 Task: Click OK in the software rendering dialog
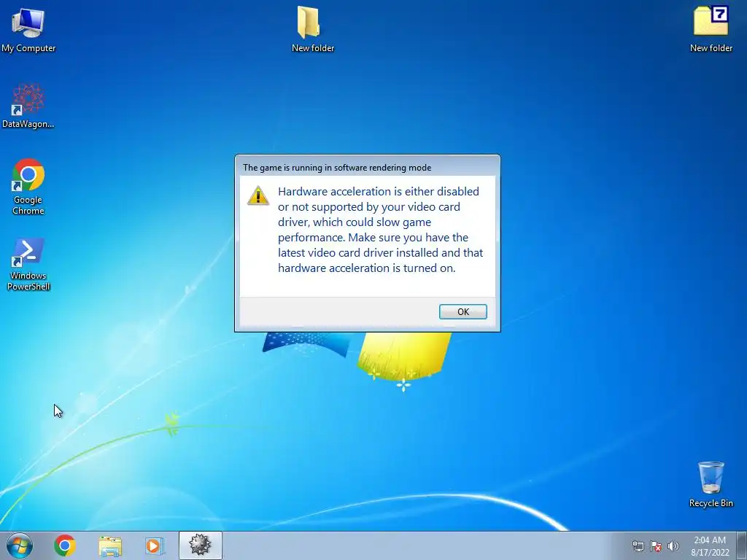[x=462, y=311]
